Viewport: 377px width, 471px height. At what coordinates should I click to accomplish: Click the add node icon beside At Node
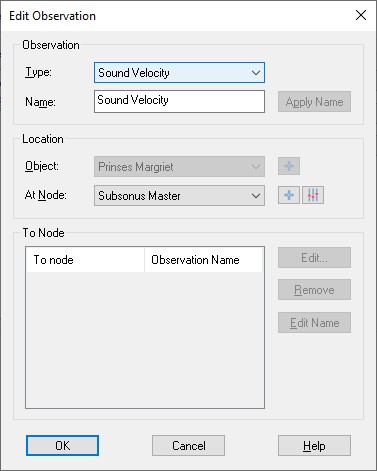click(289, 195)
